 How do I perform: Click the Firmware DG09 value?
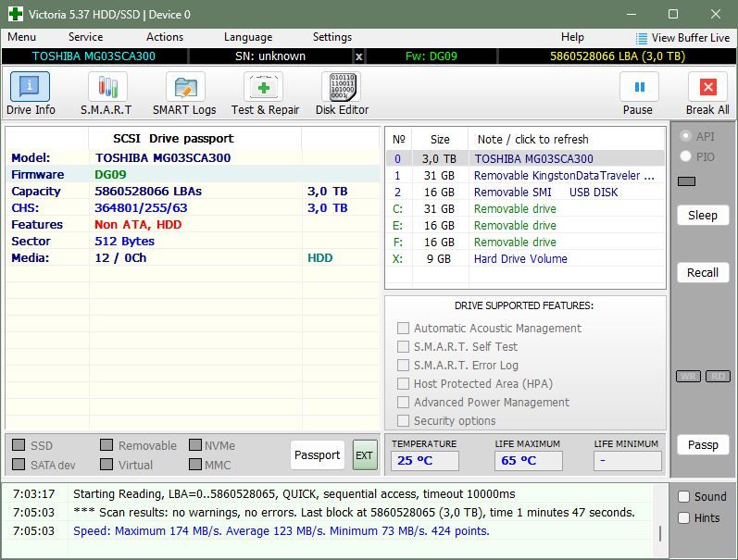[x=110, y=175]
